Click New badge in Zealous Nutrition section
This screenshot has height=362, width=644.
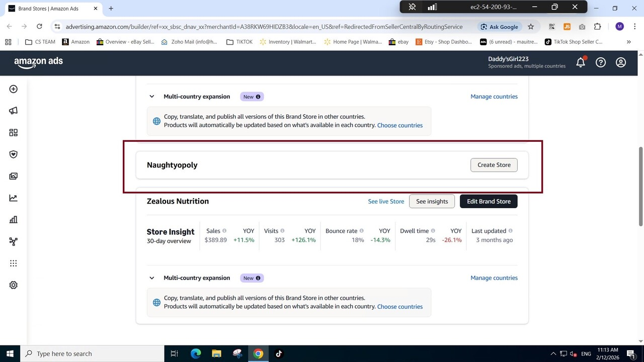pyautogui.click(x=252, y=278)
